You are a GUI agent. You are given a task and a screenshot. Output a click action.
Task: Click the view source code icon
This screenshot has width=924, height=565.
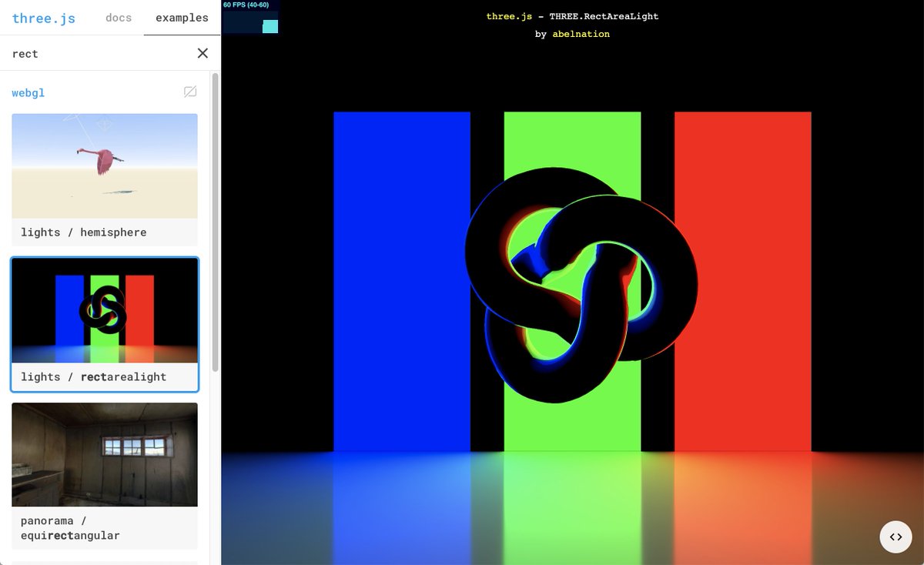coord(896,537)
